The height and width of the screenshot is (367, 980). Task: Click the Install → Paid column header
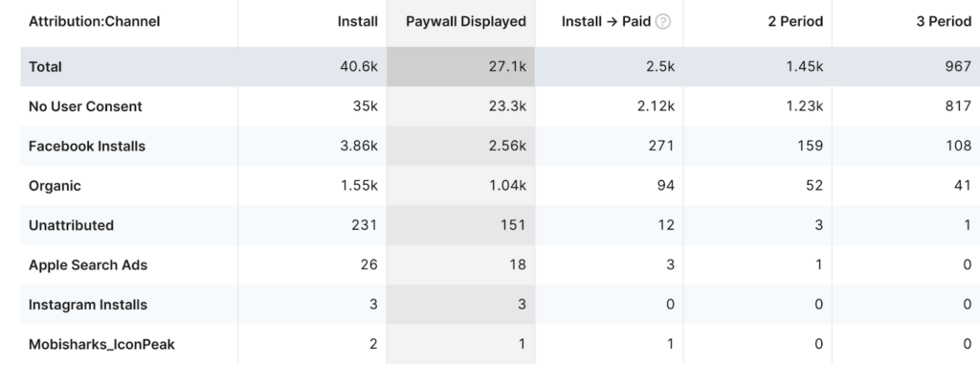click(606, 21)
